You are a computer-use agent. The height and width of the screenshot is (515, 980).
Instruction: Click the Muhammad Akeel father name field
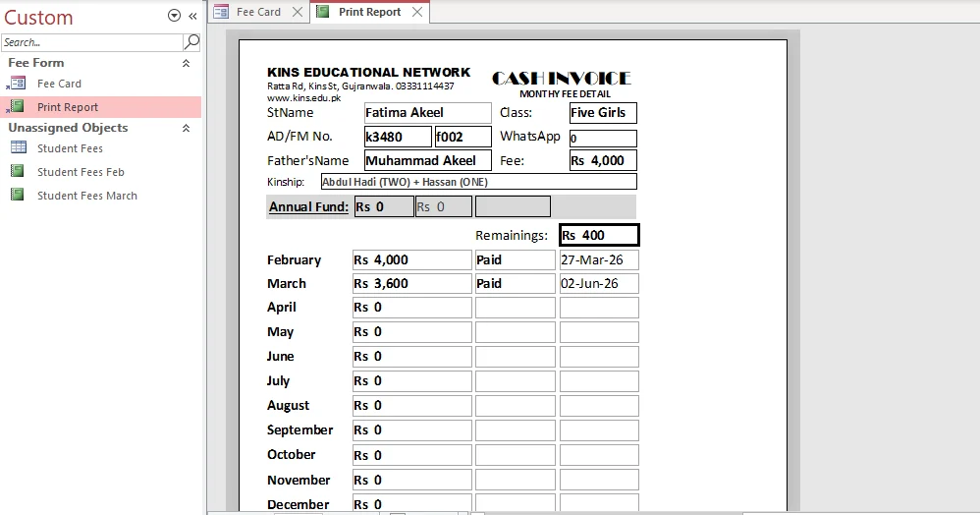428,160
